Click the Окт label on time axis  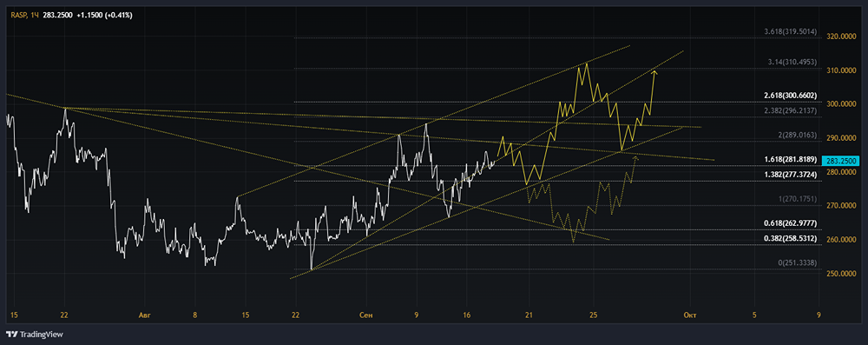point(690,315)
